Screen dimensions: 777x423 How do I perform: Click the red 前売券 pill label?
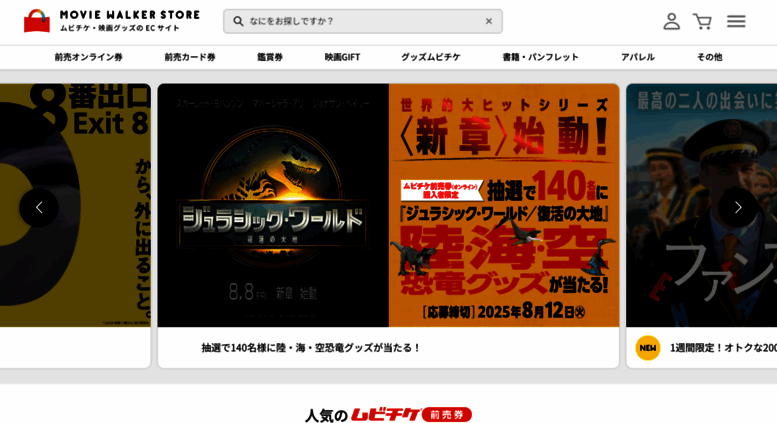[447, 415]
